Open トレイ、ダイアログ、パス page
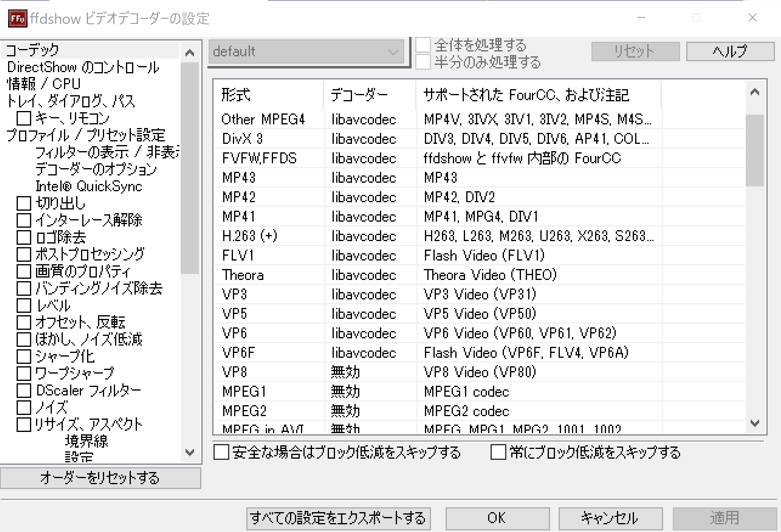This screenshot has height=532, width=781. point(71,101)
